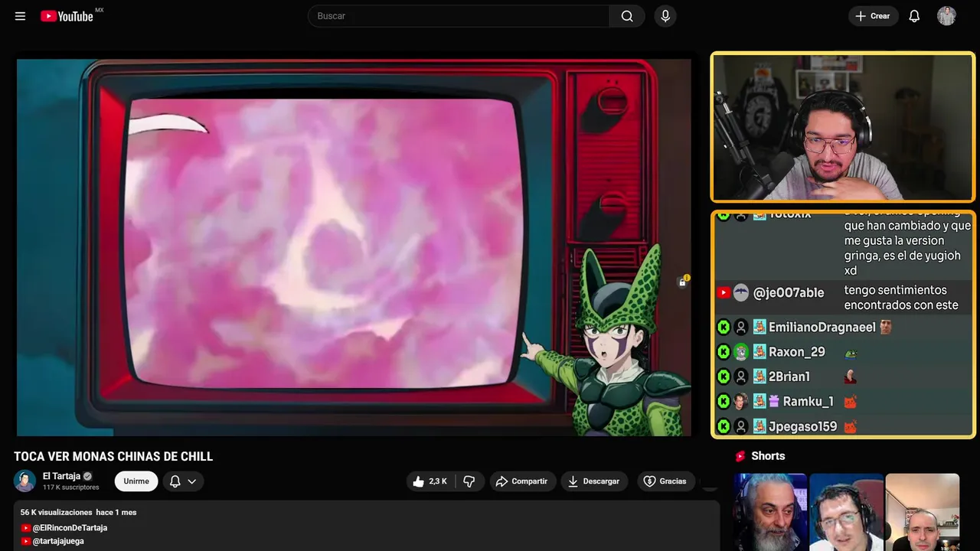The width and height of the screenshot is (980, 551).
Task: Click message 'tengo sentimientos encontrados con este'
Action: click(901, 298)
